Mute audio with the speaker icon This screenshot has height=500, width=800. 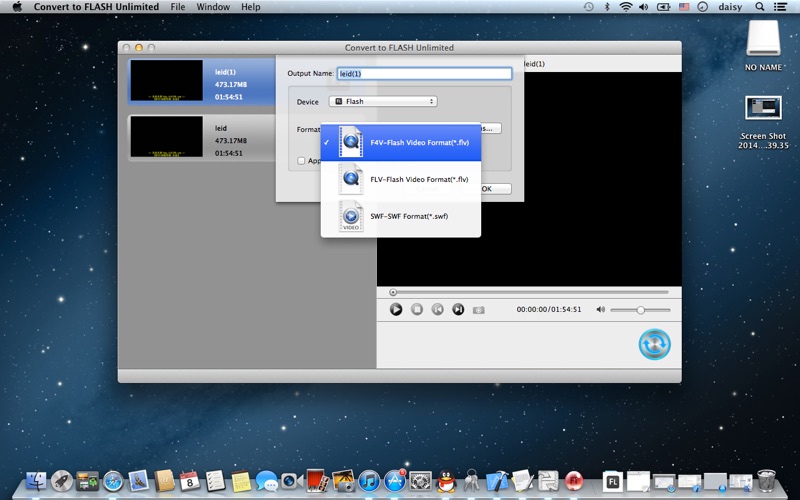click(x=601, y=309)
